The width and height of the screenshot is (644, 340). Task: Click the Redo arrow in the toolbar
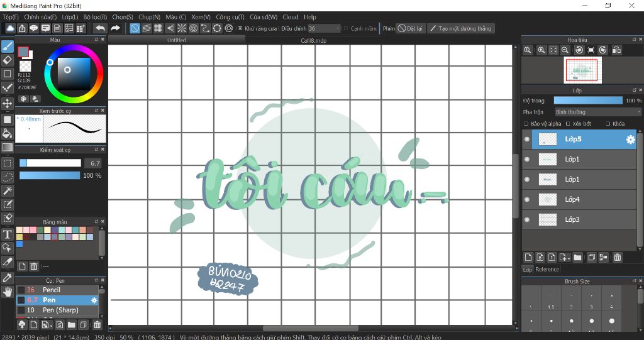tap(116, 28)
